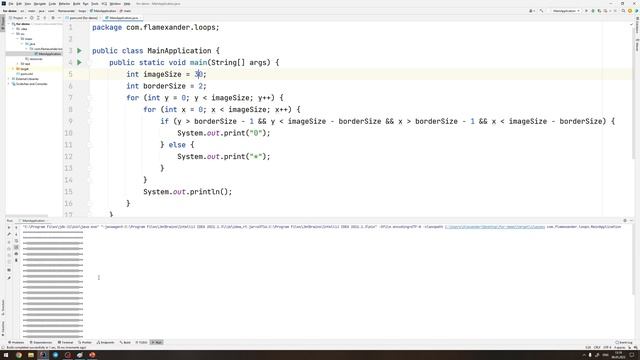Click the up-arrow icon in console toolbar
This screenshot has height=360, width=640.
click(16, 227)
